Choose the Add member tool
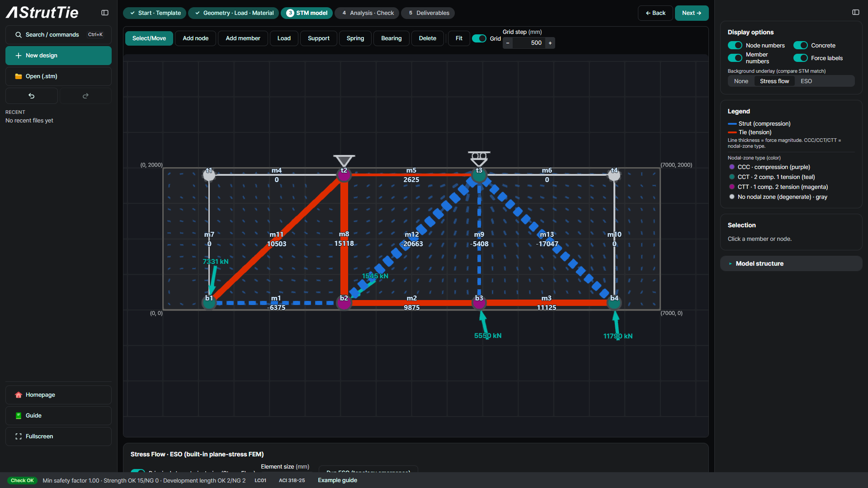 coord(243,38)
